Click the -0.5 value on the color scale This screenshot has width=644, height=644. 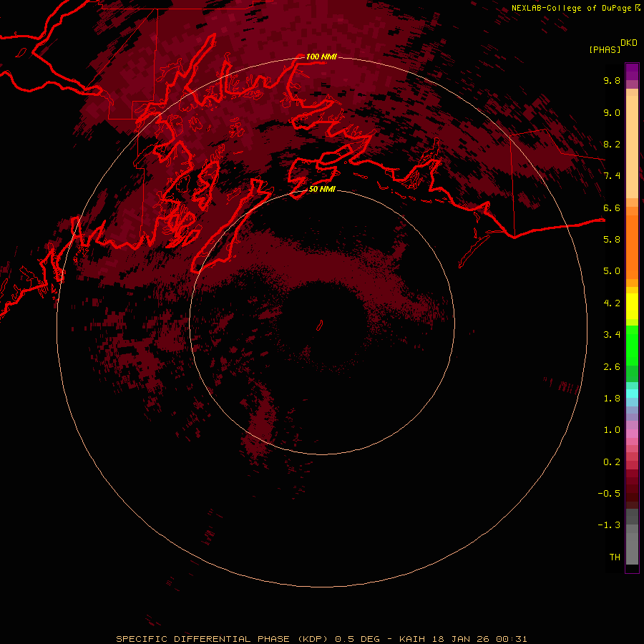pyautogui.click(x=609, y=494)
